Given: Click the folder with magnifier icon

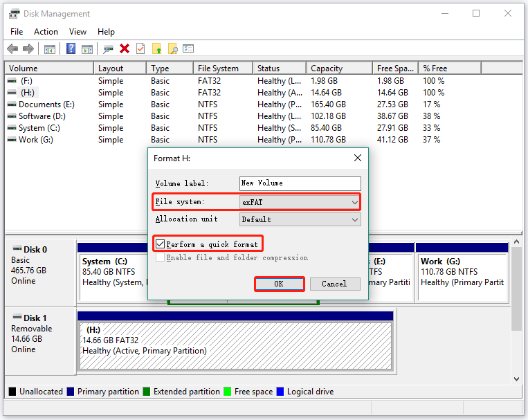Looking at the screenshot, I should [x=173, y=49].
